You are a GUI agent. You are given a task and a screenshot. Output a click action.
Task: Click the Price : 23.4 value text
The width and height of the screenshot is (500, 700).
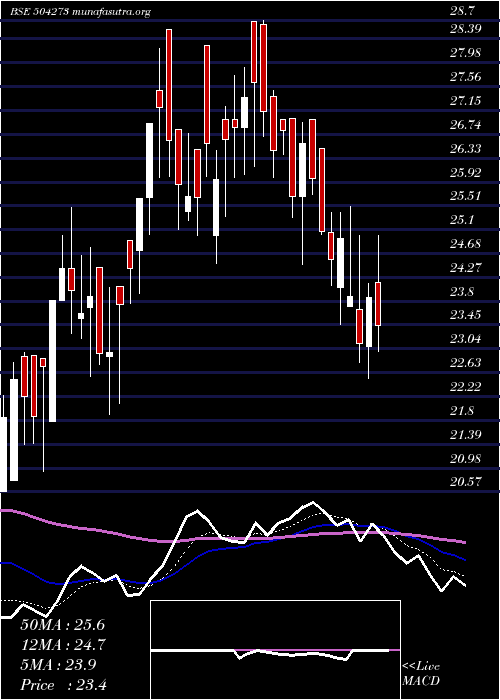63,685
